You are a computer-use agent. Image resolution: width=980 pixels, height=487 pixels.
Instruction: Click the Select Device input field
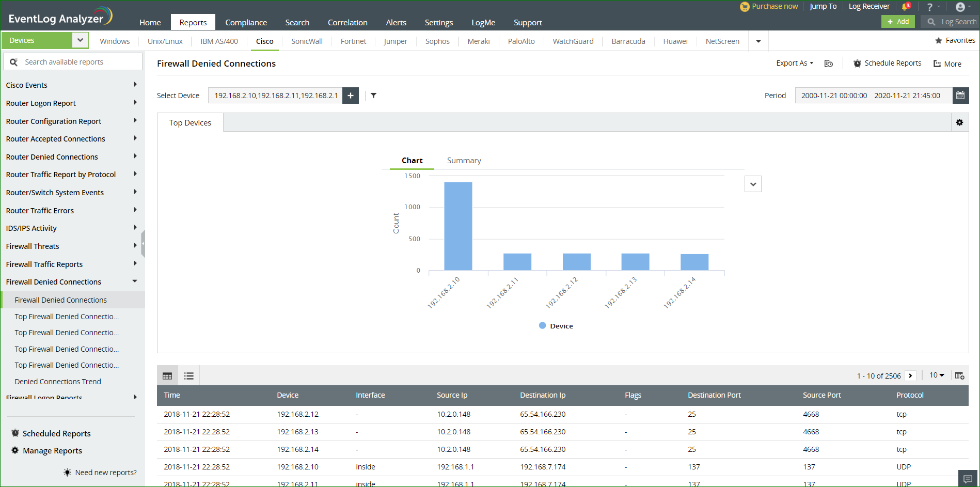[x=275, y=96]
